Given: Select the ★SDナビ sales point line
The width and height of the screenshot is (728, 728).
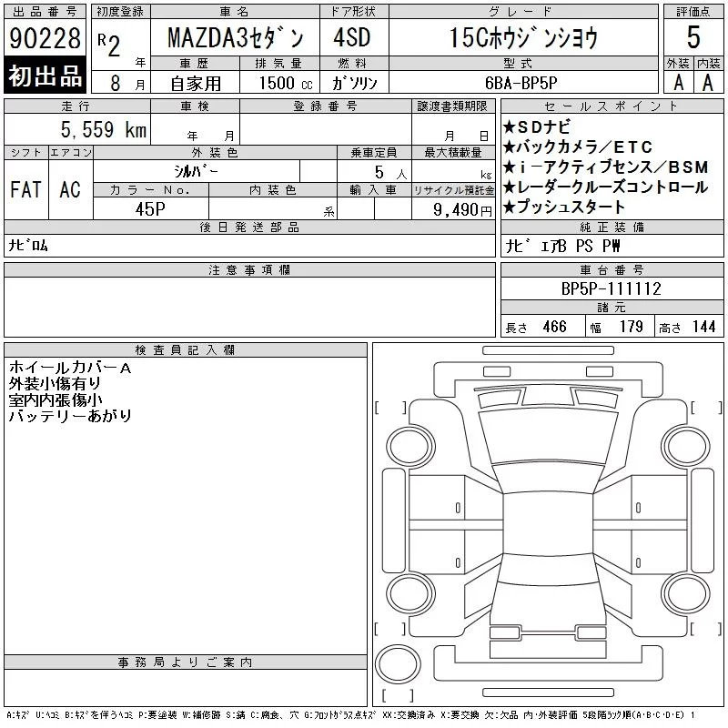Looking at the screenshot, I should pos(537,127).
